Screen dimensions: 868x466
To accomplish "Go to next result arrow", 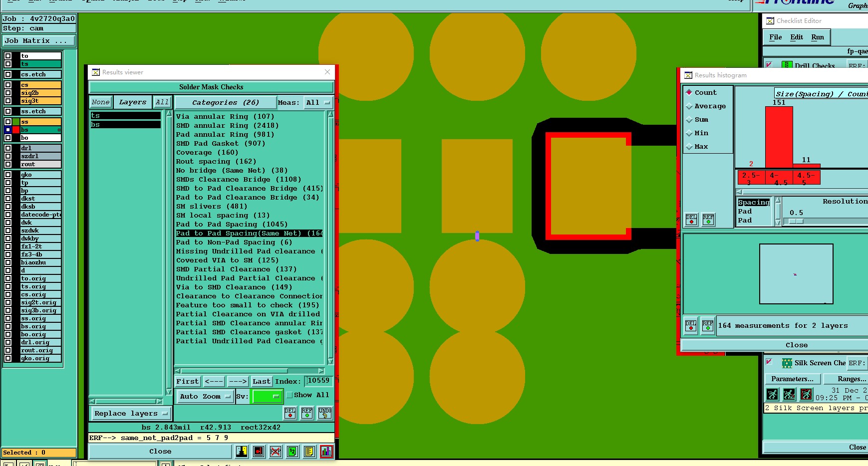I will point(238,382).
